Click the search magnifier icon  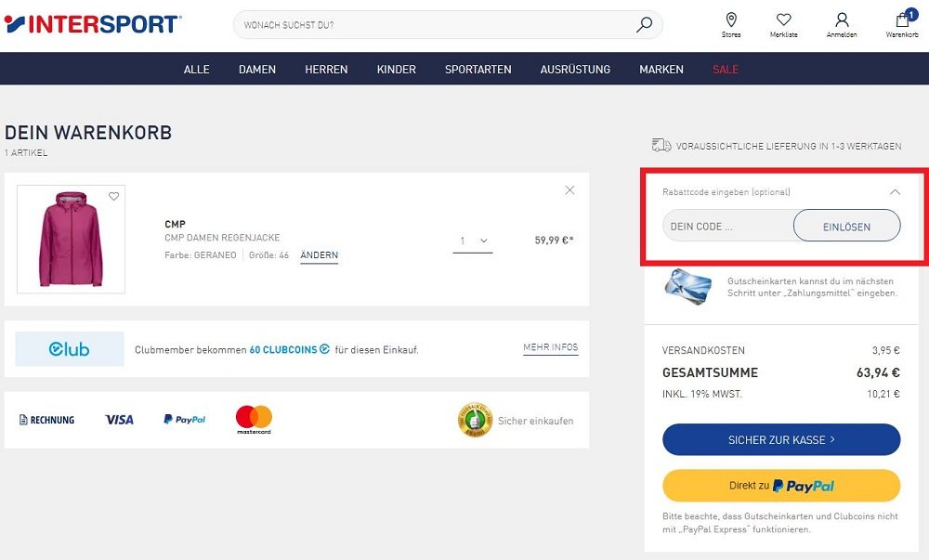[x=644, y=25]
